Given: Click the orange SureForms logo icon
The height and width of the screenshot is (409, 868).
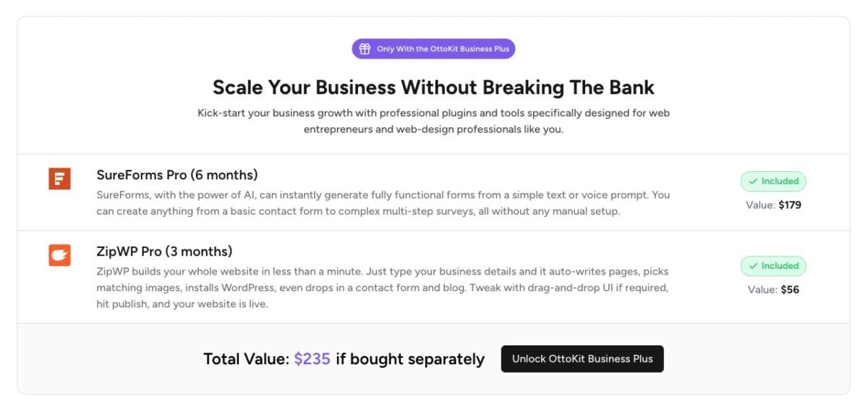Looking at the screenshot, I should coord(59,178).
